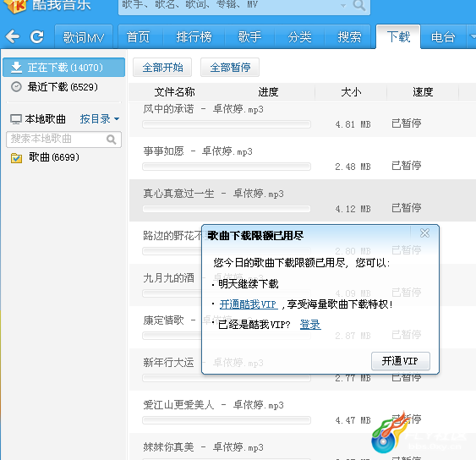Screen dimensions: 476x460
Task: Click magnifier icon in local song search
Action: [x=112, y=140]
